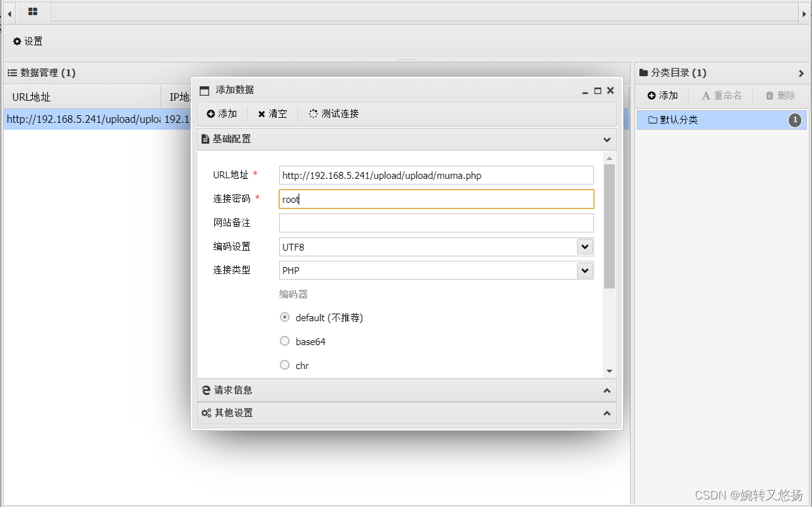812x507 pixels.
Task: Click the 连接密码 input field
Action: pos(436,199)
